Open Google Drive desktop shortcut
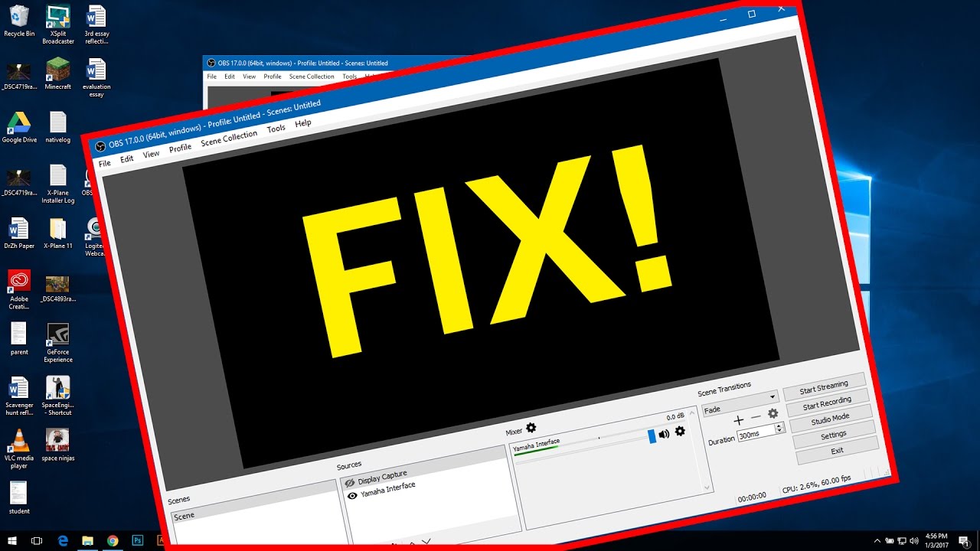The width and height of the screenshot is (980, 551). (19, 127)
